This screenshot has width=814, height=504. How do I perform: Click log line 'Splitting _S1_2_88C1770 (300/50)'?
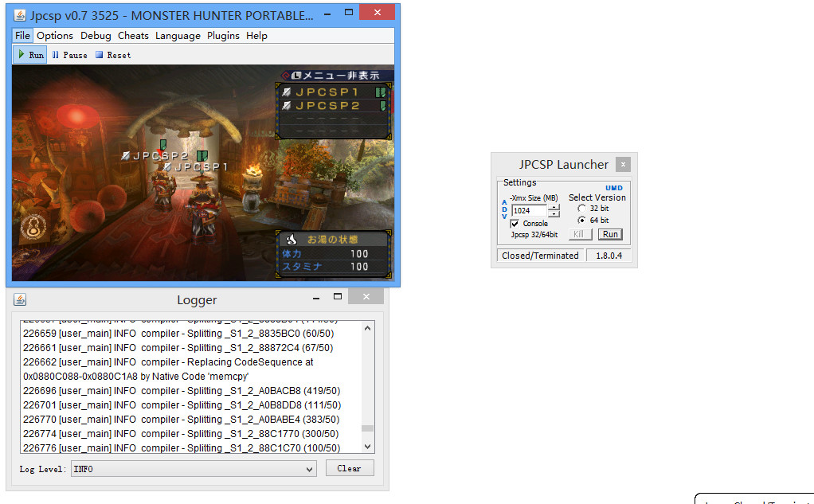[181, 433]
